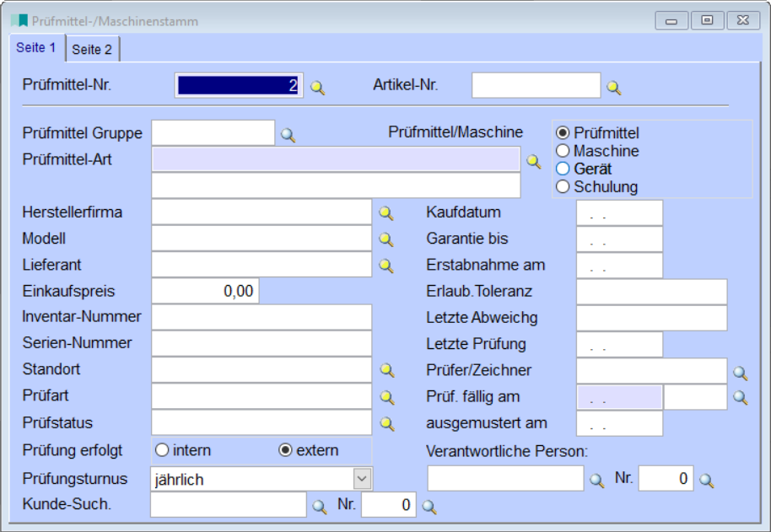This screenshot has height=532, width=771.
Task: Look up Herstellerfirma with the magnifier
Action: click(385, 213)
